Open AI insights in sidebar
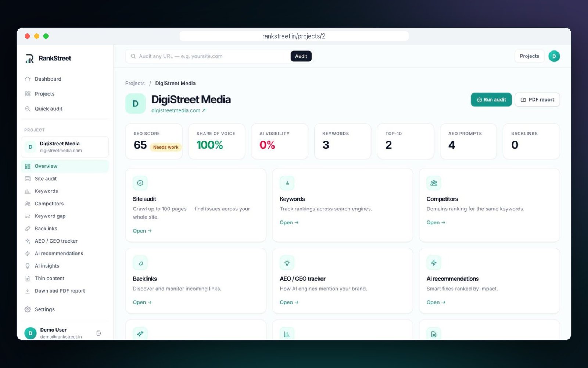This screenshot has height=368, width=588. 65,266
